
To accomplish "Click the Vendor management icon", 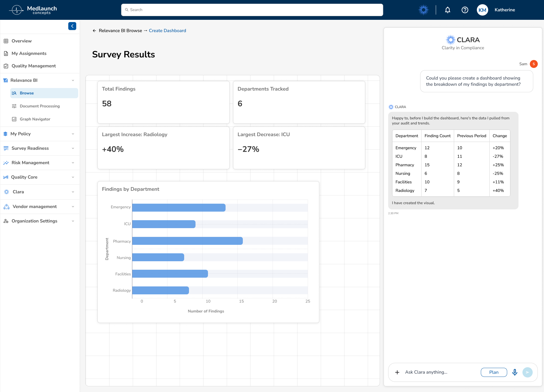I will point(7,207).
